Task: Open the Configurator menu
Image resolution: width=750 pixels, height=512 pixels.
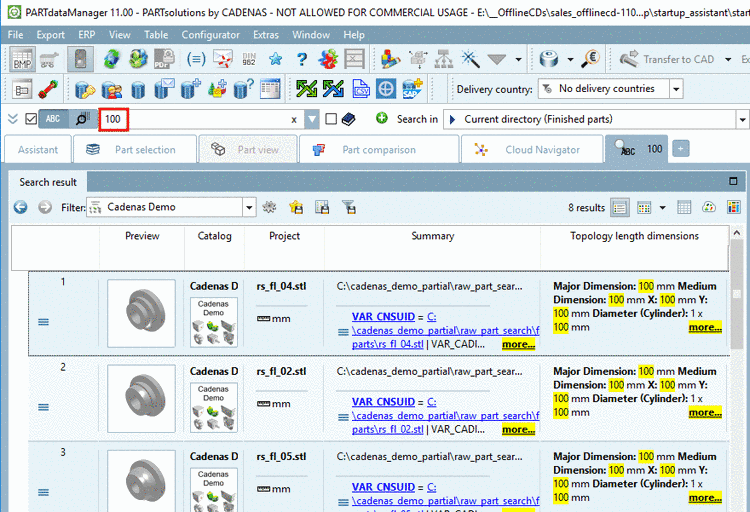Action: 210,34
